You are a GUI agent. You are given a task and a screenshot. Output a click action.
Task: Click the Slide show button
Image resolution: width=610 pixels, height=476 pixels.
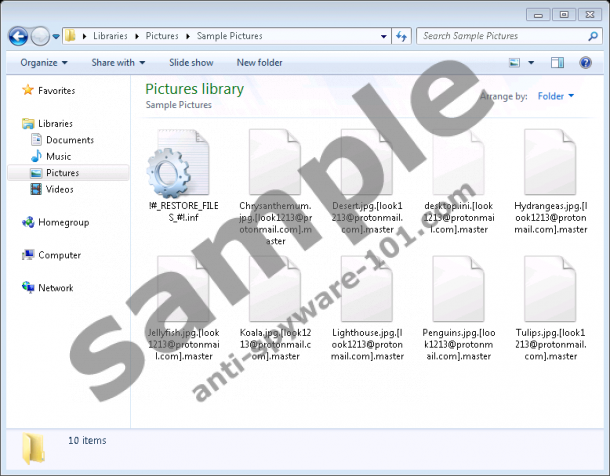pyautogui.click(x=191, y=62)
